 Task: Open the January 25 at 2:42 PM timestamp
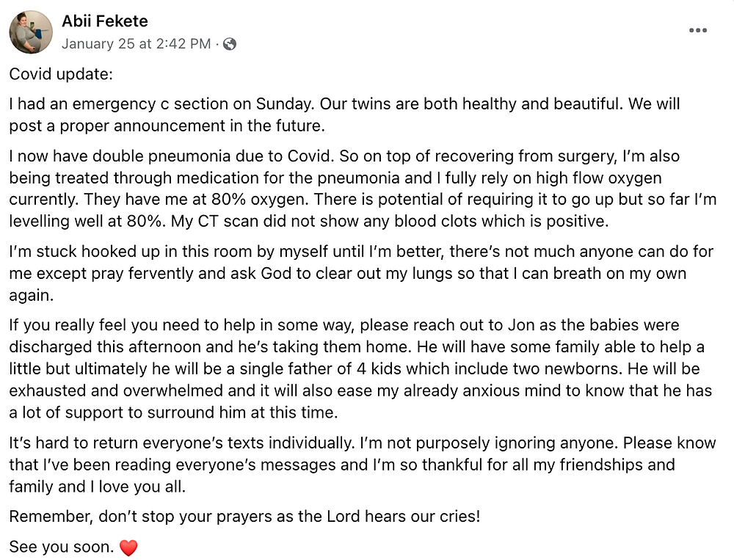(x=137, y=44)
